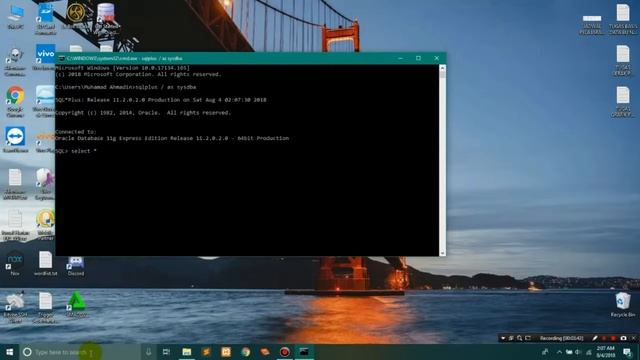This screenshot has height=360, width=640.
Task: Launch the TeamViewer desktop shortcut
Action: (16, 139)
